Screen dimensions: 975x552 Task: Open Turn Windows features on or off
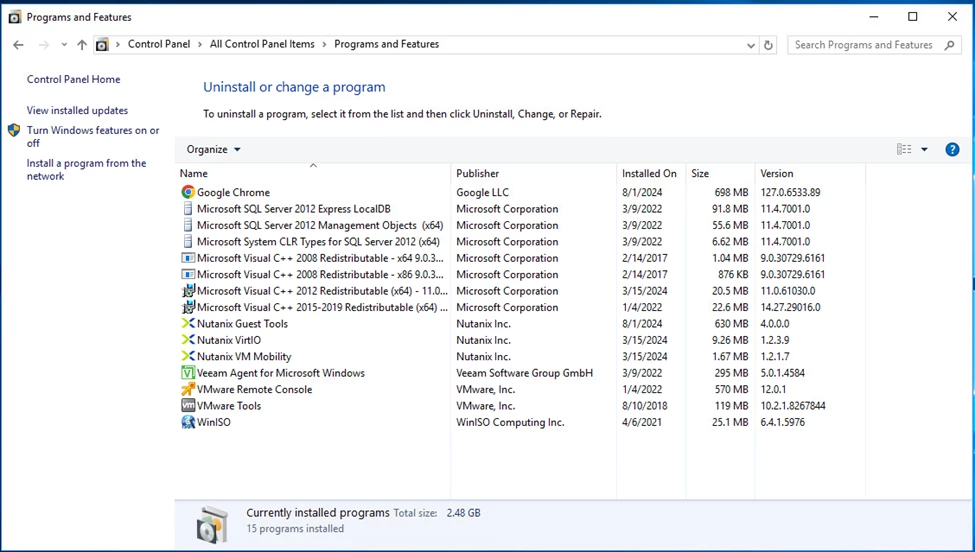[x=93, y=137]
